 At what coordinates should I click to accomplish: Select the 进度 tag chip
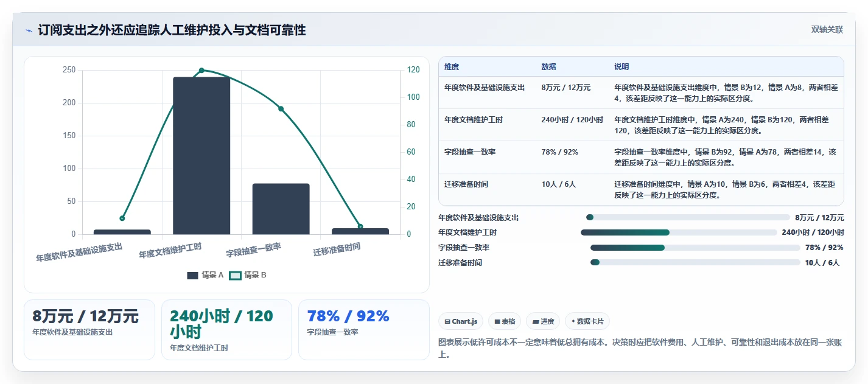click(x=543, y=321)
